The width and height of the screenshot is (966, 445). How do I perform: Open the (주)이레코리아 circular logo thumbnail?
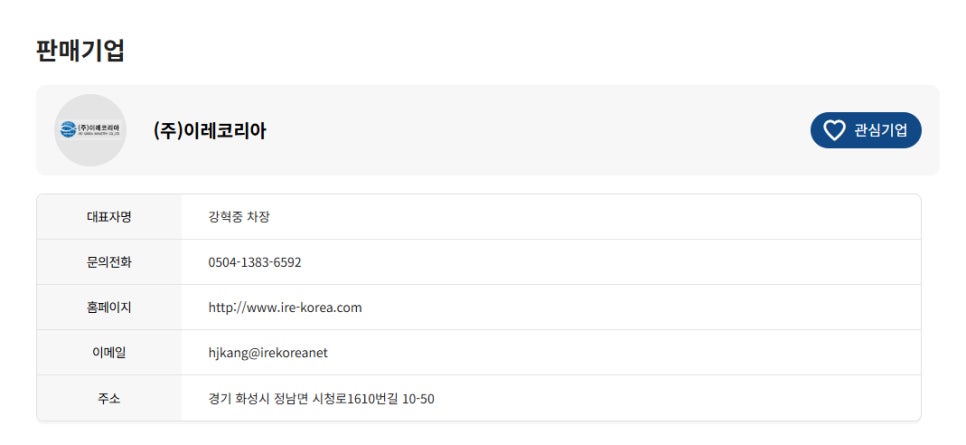(91, 130)
